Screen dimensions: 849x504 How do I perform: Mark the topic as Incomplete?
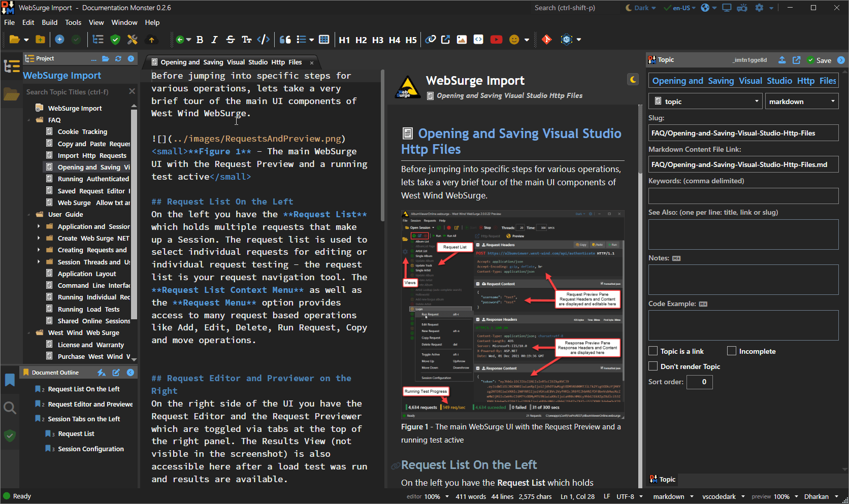[732, 351]
